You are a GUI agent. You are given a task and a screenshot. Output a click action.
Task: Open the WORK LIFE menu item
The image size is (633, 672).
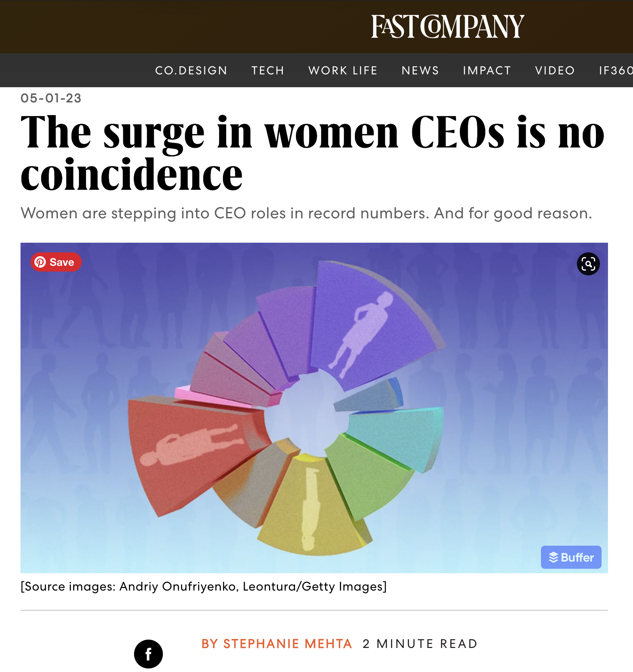[342, 70]
